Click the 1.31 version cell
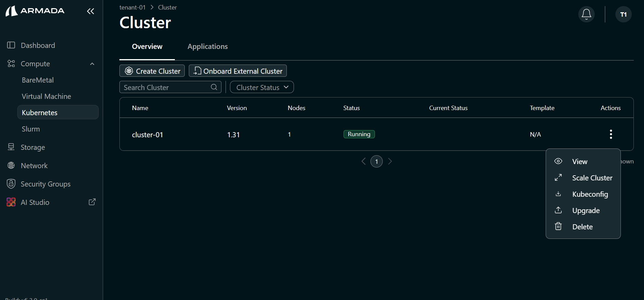The width and height of the screenshot is (644, 300). (233, 135)
